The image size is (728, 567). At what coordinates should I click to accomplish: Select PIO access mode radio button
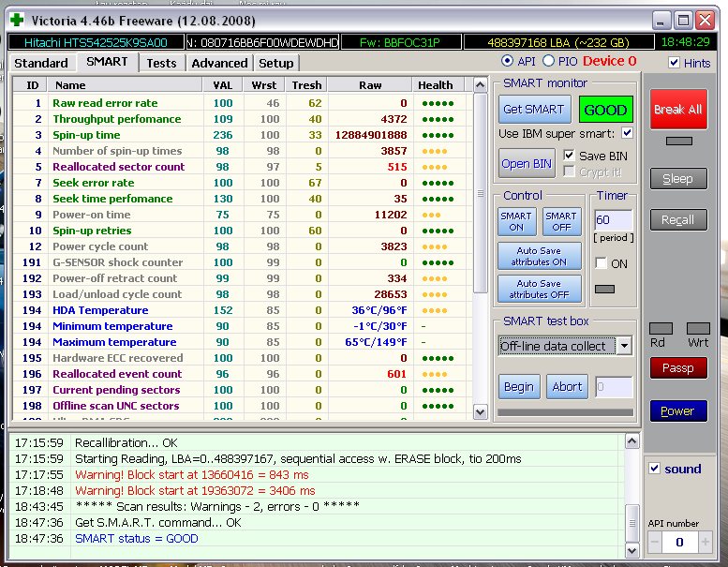click(548, 61)
